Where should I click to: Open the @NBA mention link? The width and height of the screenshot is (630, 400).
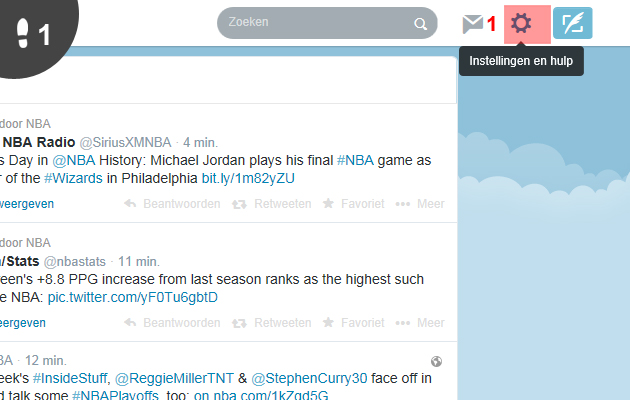[x=74, y=160]
